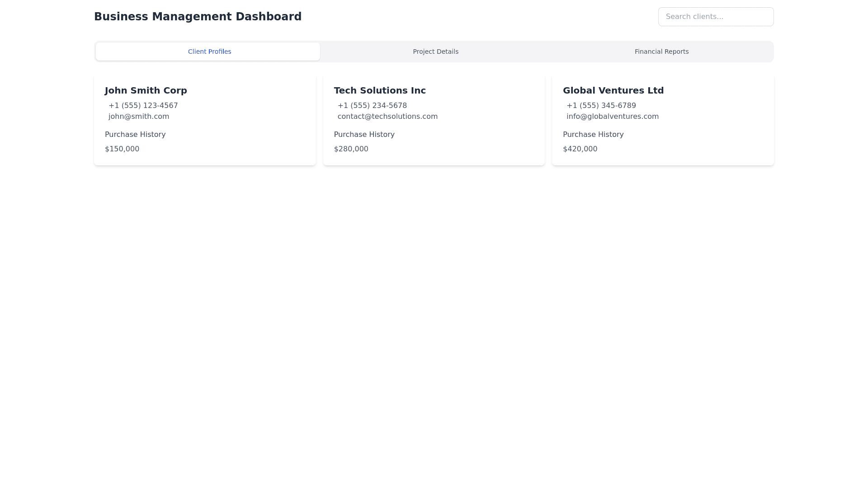The width and height of the screenshot is (868, 488).
Task: Click phone number +1 (555) 234-5678
Action: [x=372, y=105]
